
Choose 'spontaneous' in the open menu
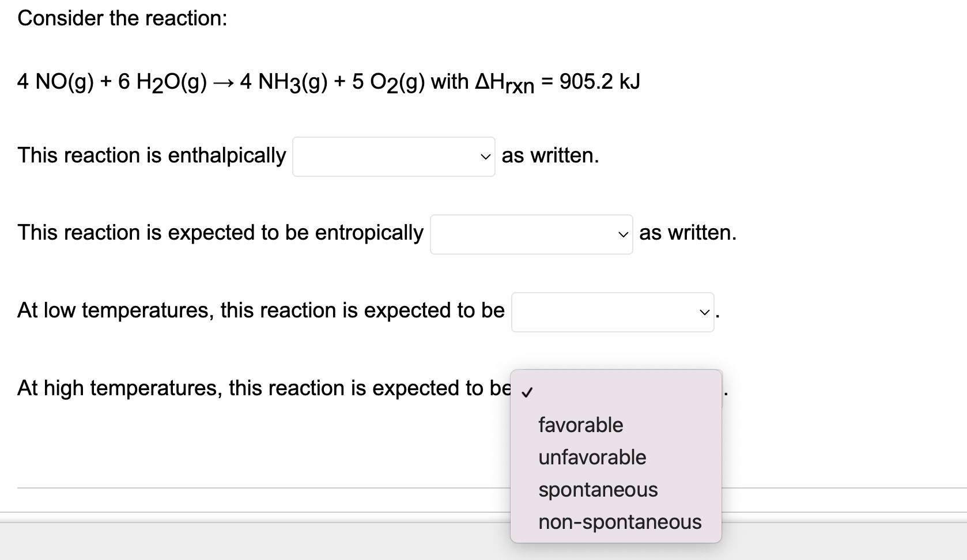pyautogui.click(x=598, y=490)
